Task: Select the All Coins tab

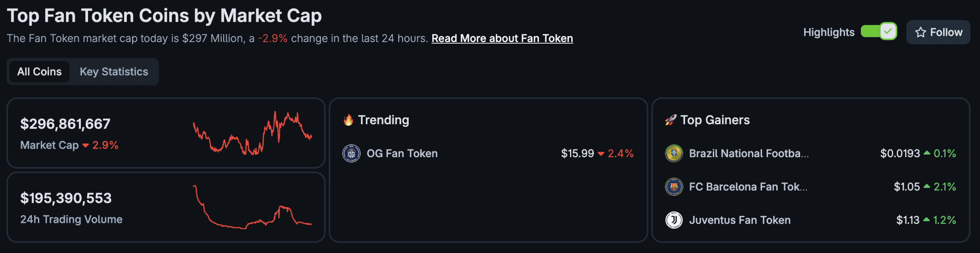Action: tap(39, 72)
